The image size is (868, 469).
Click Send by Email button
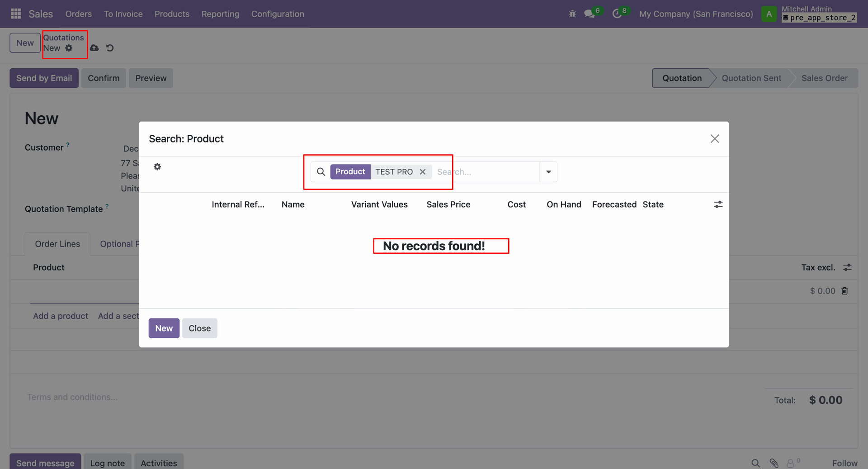pos(44,78)
